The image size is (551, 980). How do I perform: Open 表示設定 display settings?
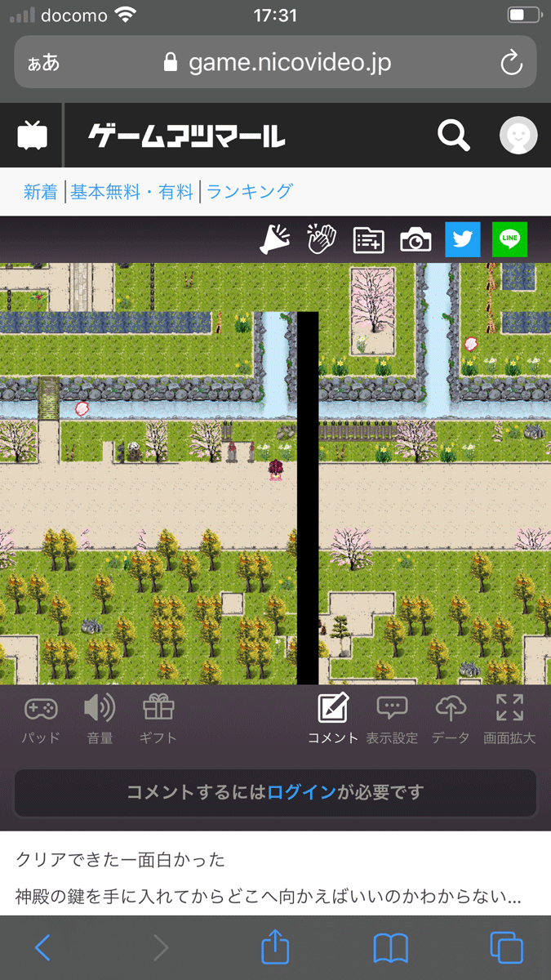click(x=392, y=719)
